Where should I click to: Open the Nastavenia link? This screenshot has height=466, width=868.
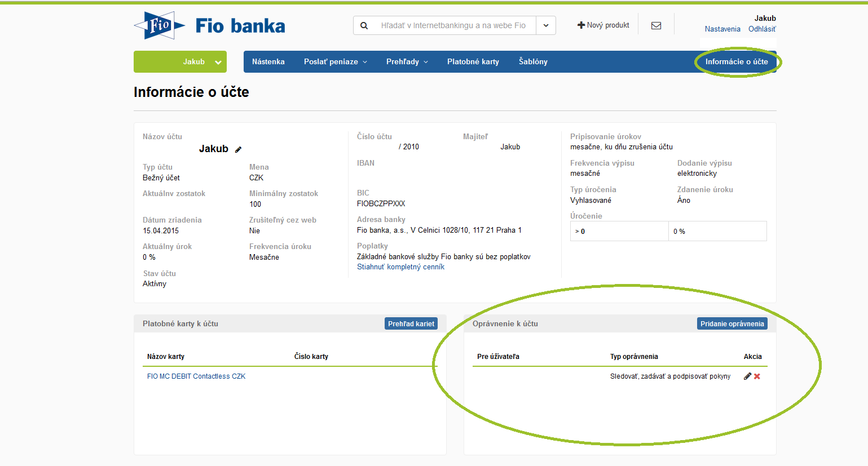[722, 29]
